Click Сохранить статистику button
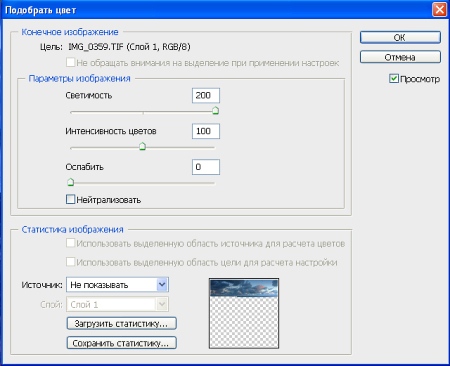The image size is (450, 366). click(x=122, y=343)
